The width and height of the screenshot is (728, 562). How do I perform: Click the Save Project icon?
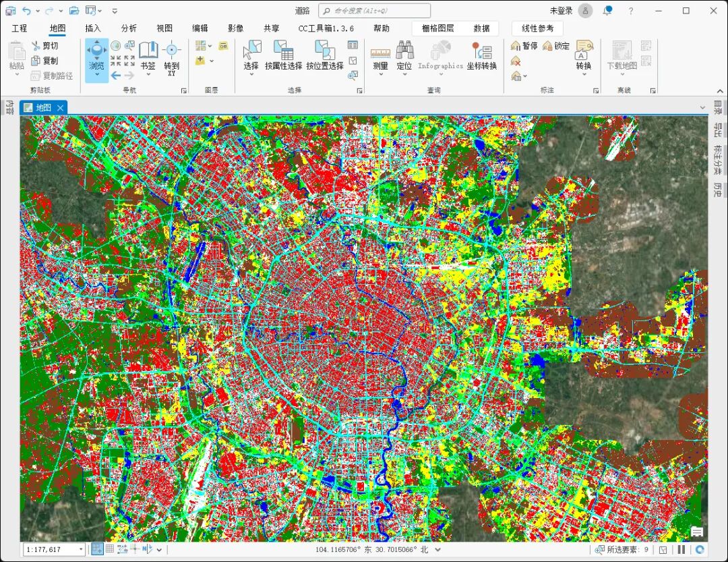click(10, 11)
